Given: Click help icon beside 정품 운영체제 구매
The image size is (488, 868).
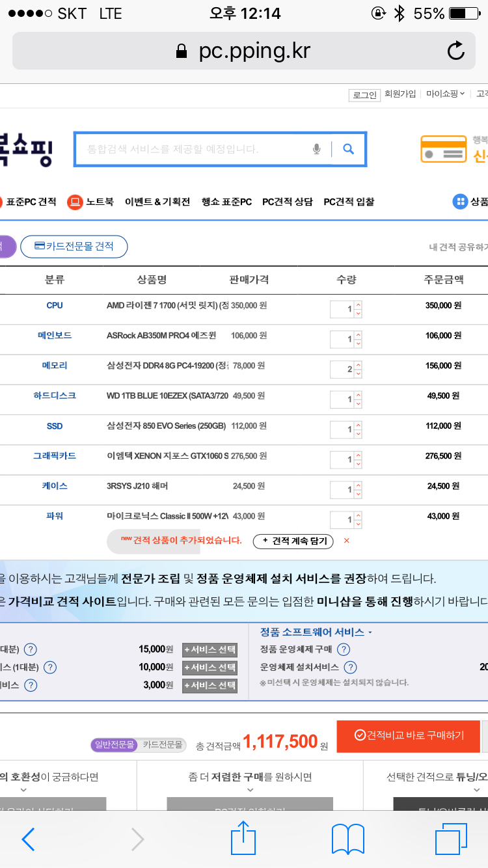Looking at the screenshot, I should coord(344,649).
